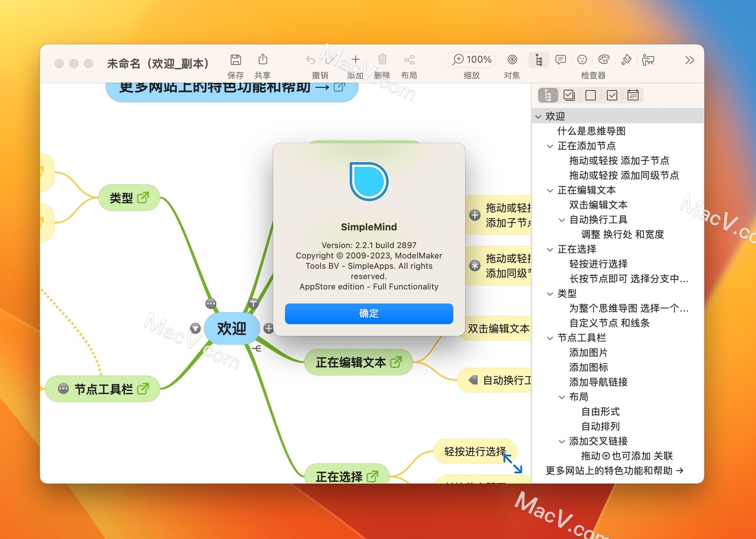Open the smiley icons inspector
Image resolution: width=756 pixels, height=539 pixels.
582,59
